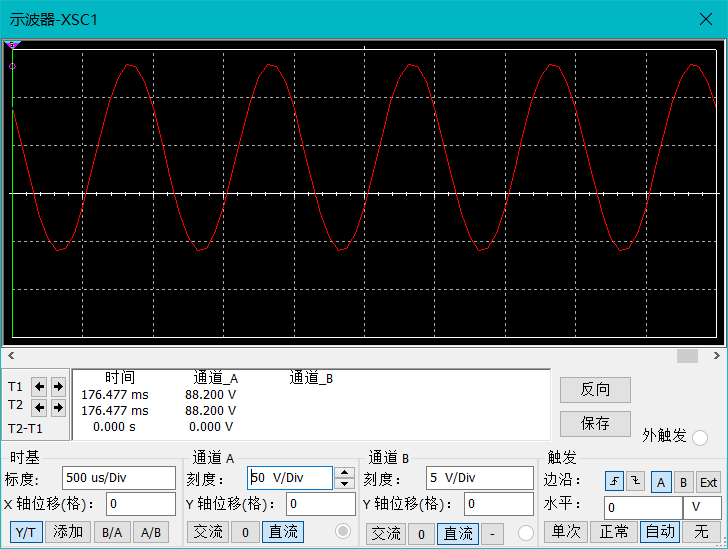Choose trigger source A
Viewport: 728px width, 549px height.
coord(661,482)
